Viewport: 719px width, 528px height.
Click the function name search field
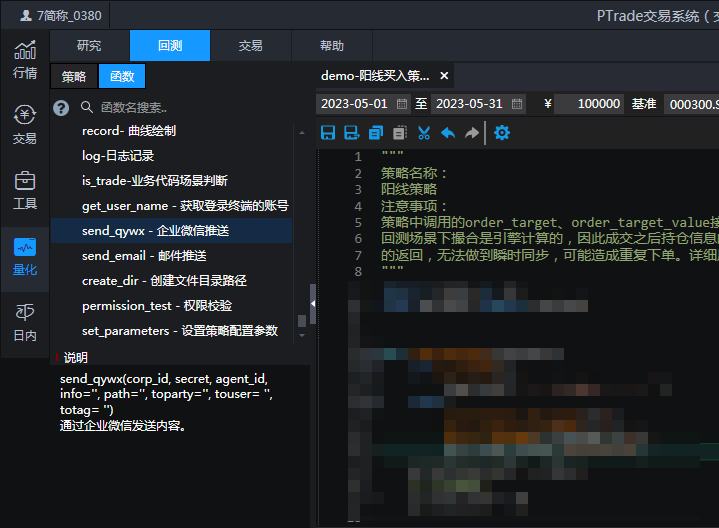click(190, 107)
